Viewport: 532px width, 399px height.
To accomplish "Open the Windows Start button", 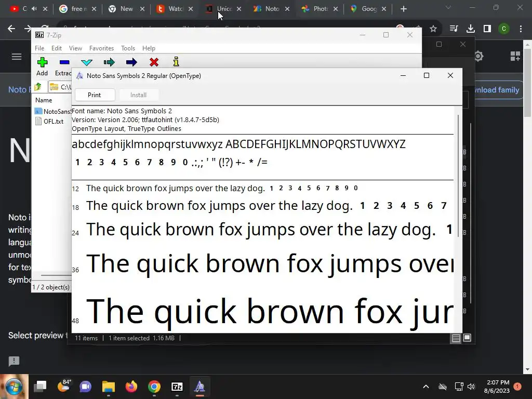I will (x=14, y=387).
